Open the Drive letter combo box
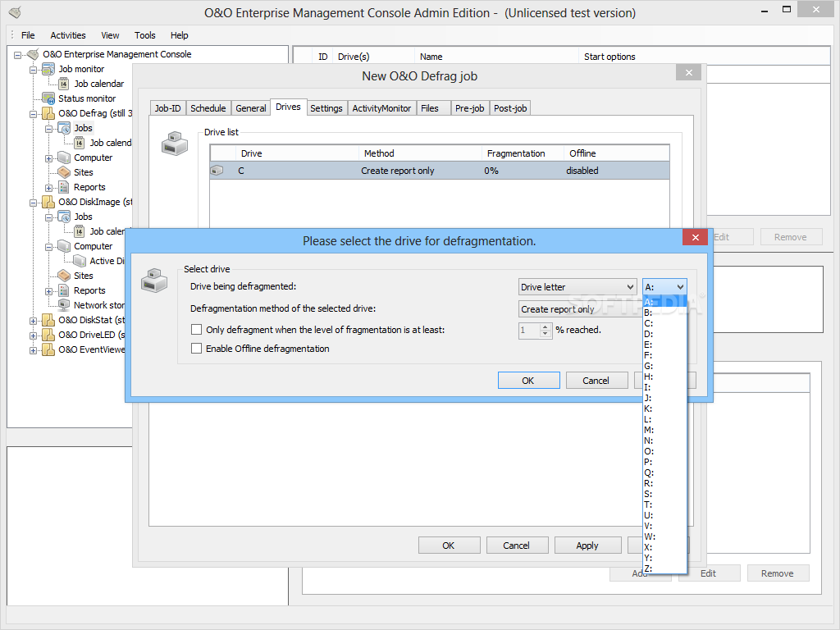The height and width of the screenshot is (630, 840). [x=577, y=287]
